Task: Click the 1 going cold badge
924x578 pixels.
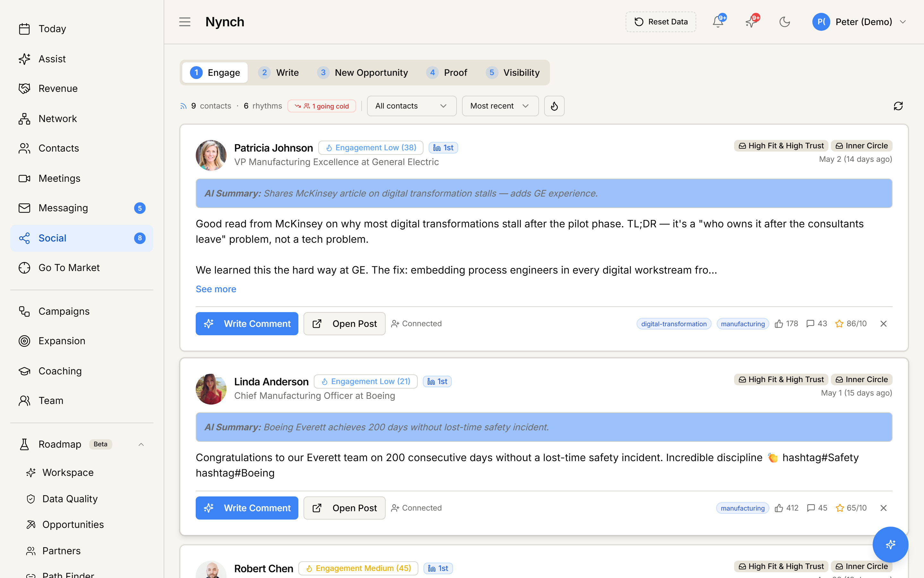Action: click(x=321, y=106)
